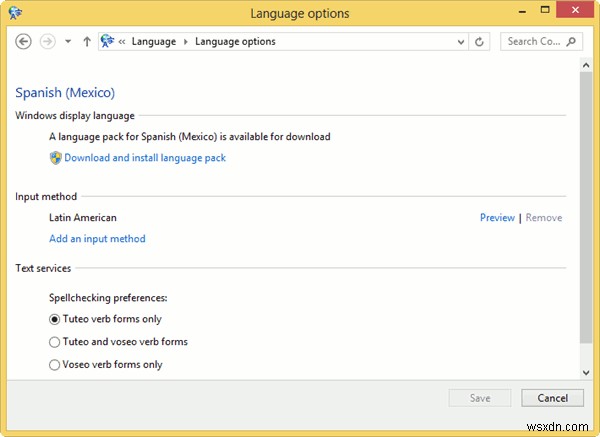The height and width of the screenshot is (437, 600).
Task: Click the window's title bar icon
Action: (x=15, y=13)
